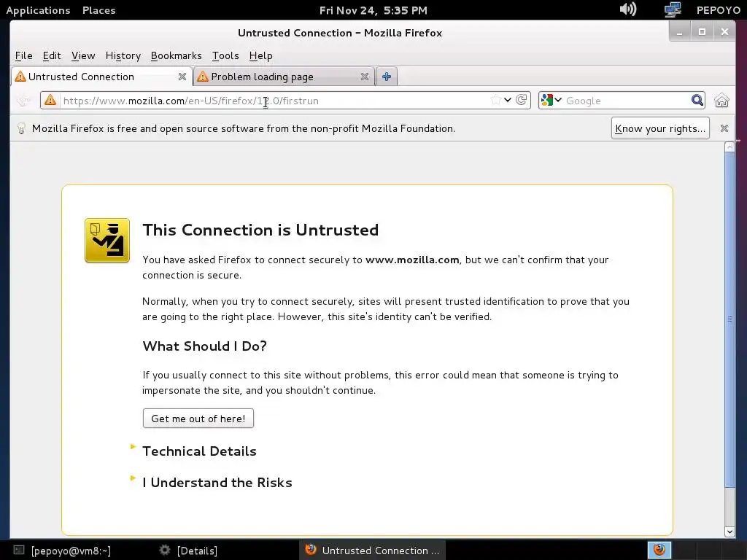Open the Help menu
Viewport: 747px width, 560px height.
coord(260,55)
